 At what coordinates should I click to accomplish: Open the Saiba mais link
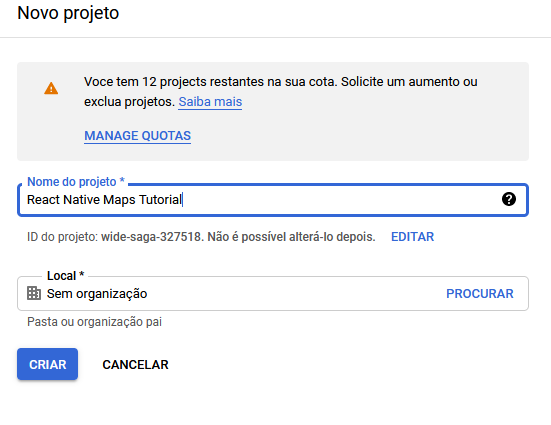[x=210, y=102]
